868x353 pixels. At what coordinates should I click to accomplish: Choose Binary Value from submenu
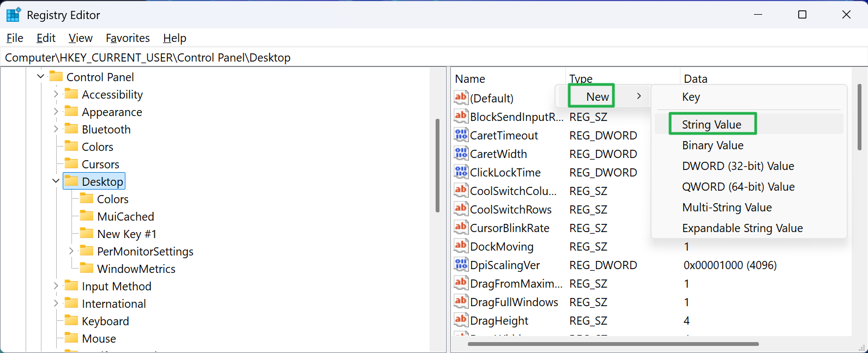tap(749, 145)
